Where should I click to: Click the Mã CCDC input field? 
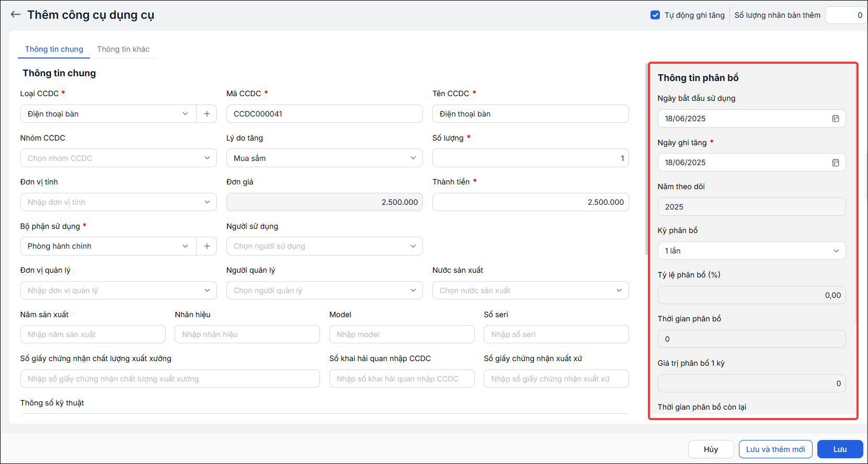(325, 114)
